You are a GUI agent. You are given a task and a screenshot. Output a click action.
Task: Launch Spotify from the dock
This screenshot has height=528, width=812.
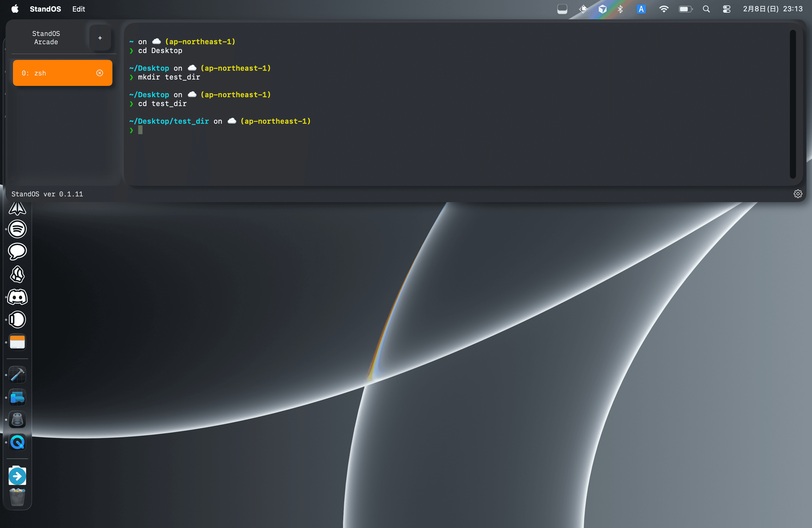tap(17, 229)
